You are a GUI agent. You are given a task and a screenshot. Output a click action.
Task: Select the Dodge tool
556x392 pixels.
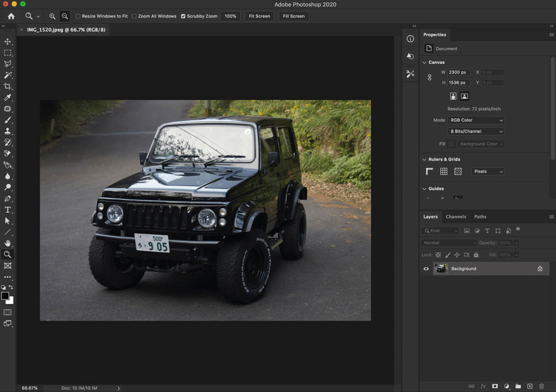[x=8, y=187]
